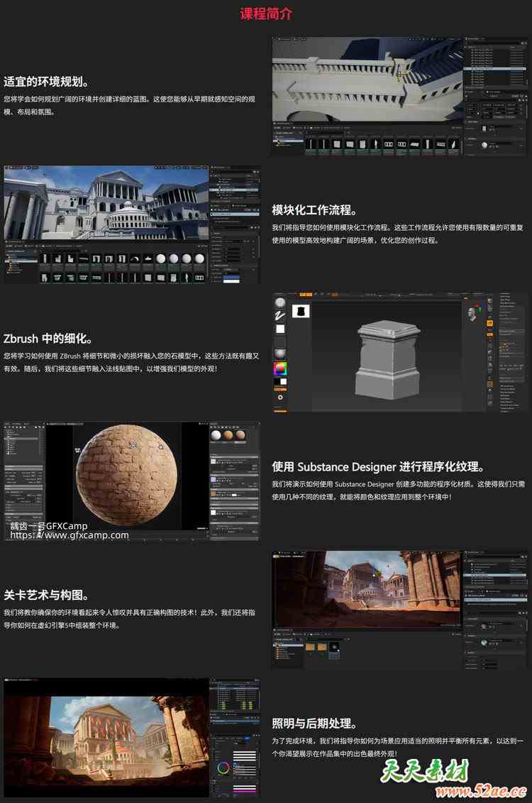This screenshot has width=532, height=803.
Task: Click the head-shaped camera orientation gizmo in ZBrush
Action: (471, 314)
